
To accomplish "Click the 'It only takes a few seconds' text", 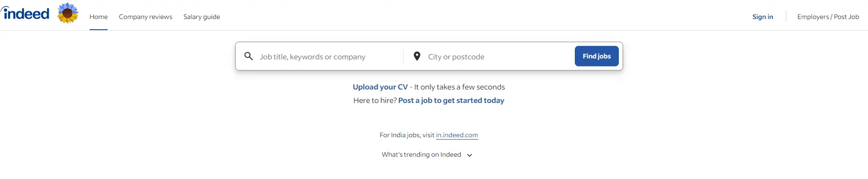I will click(x=459, y=87).
